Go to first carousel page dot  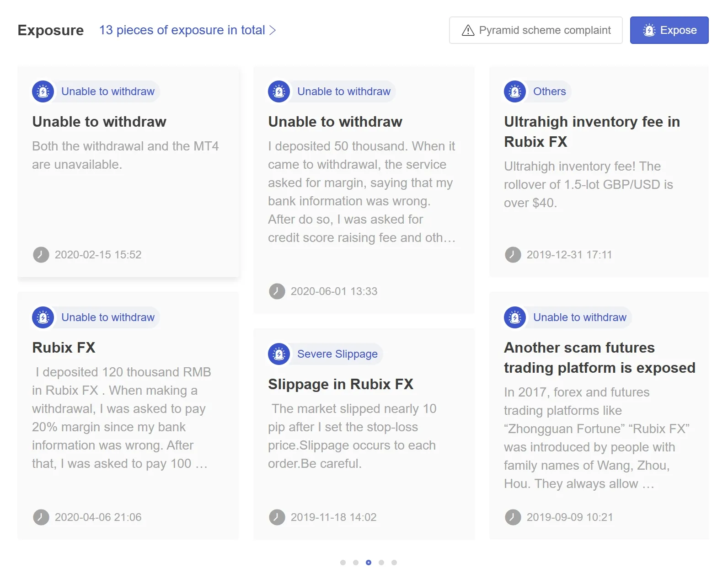pyautogui.click(x=343, y=563)
